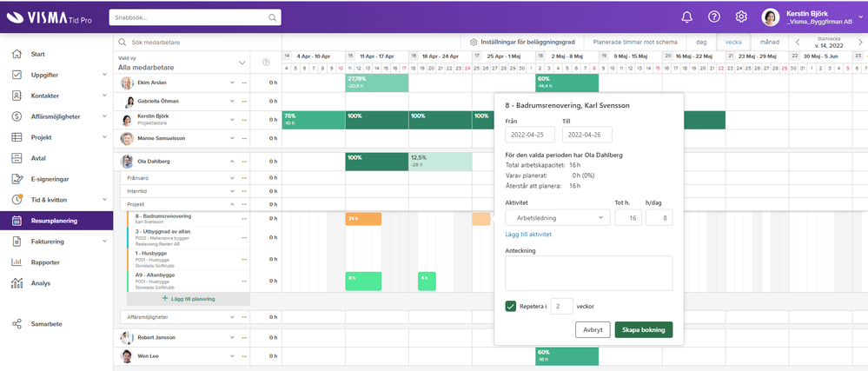Uncheck the Repetera i checkbox
The image size is (868, 371).
tap(512, 306)
